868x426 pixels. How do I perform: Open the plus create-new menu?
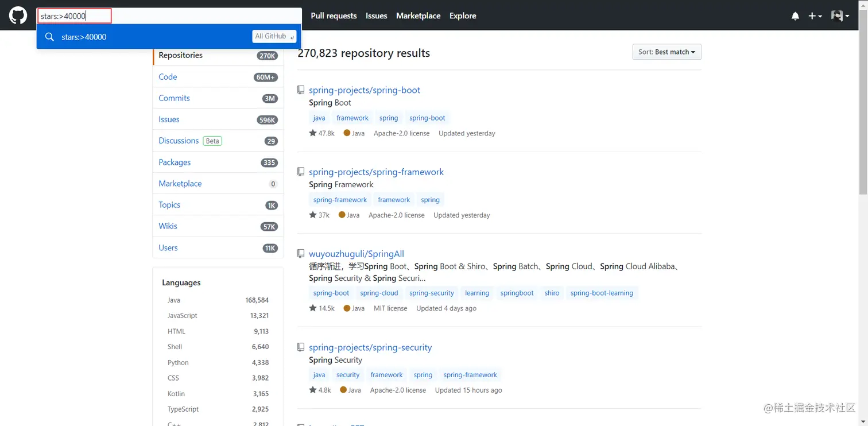point(815,16)
